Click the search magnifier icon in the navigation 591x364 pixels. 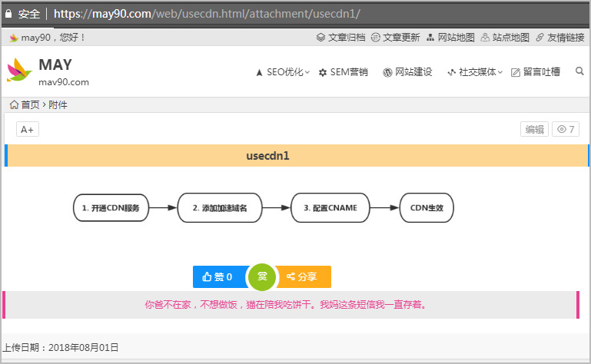tap(579, 71)
